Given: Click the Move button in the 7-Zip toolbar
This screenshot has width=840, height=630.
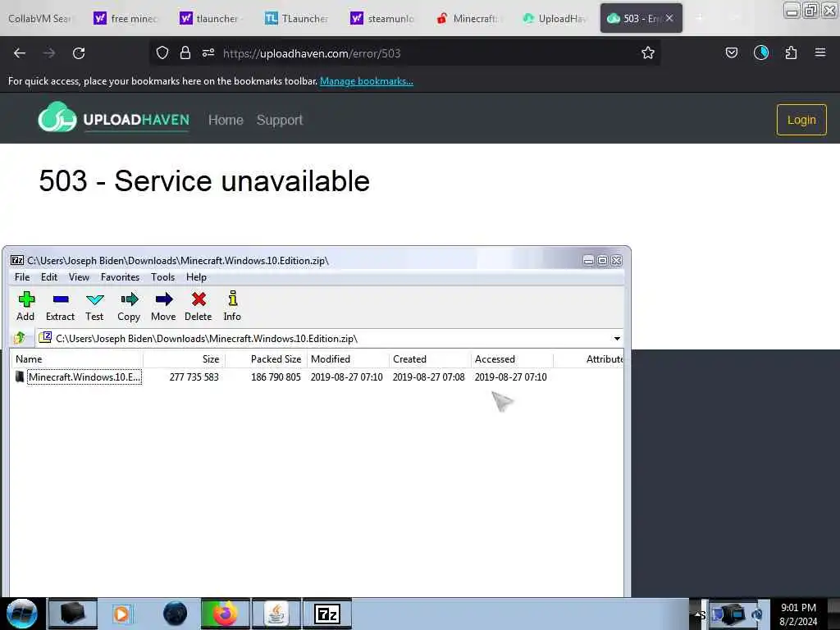Looking at the screenshot, I should pyautogui.click(x=163, y=307).
